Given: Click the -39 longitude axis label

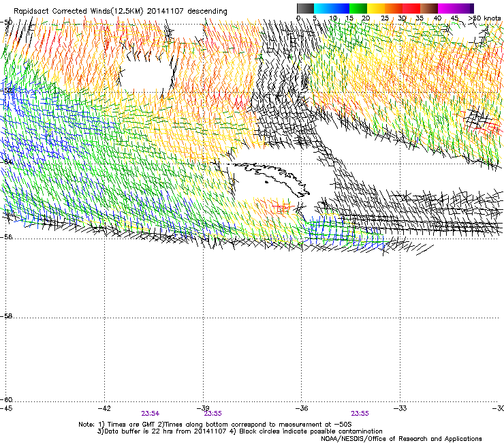Looking at the screenshot, I should click(203, 408).
